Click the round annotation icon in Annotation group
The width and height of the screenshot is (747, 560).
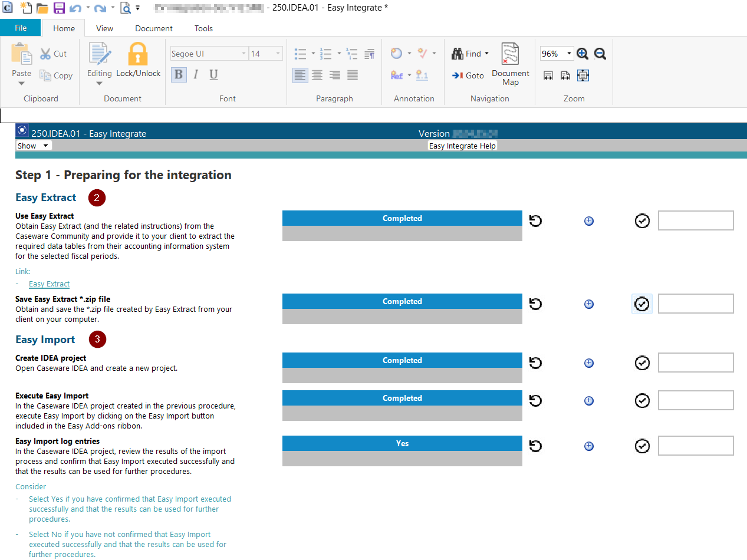click(x=396, y=53)
